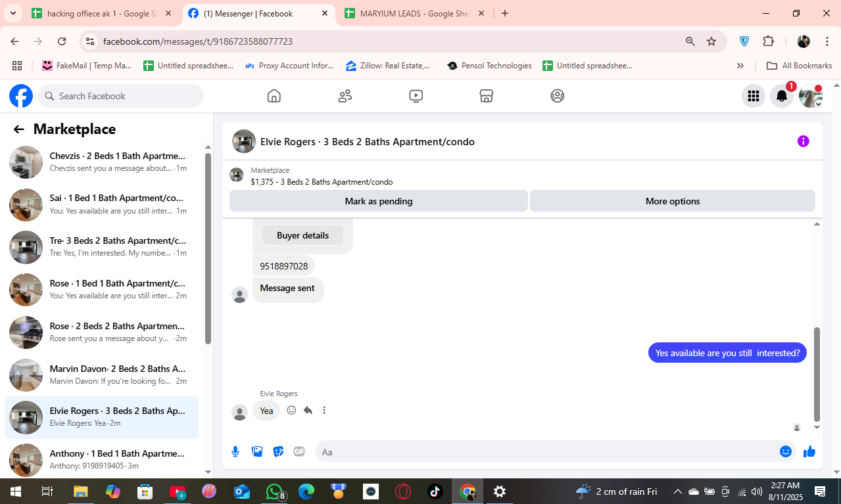The width and height of the screenshot is (841, 504).
Task: Send a voice clip microphone icon
Action: pos(235,451)
